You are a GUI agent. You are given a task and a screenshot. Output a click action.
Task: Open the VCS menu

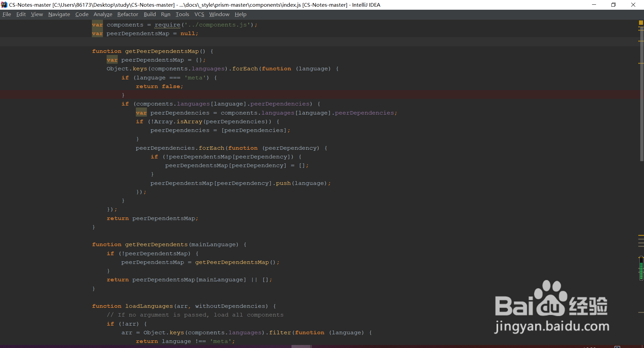click(x=199, y=14)
